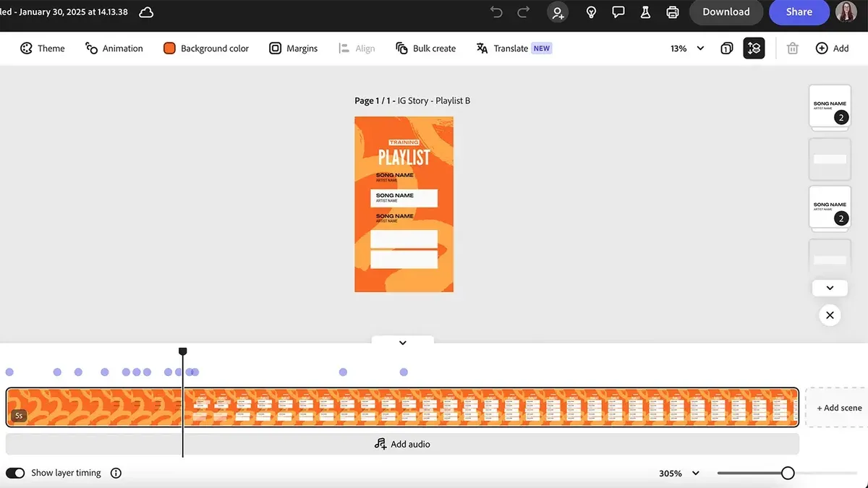
Task: Open the beaker experiments icon
Action: pyautogui.click(x=645, y=12)
